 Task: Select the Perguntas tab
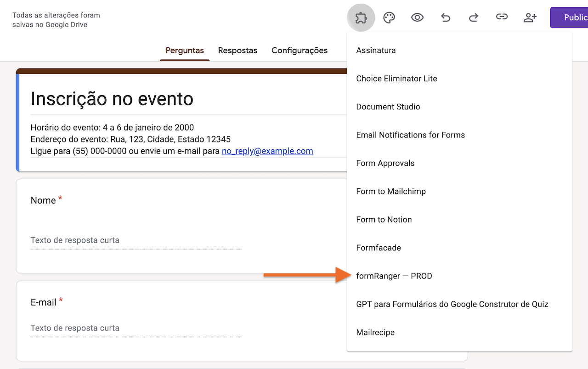point(185,51)
